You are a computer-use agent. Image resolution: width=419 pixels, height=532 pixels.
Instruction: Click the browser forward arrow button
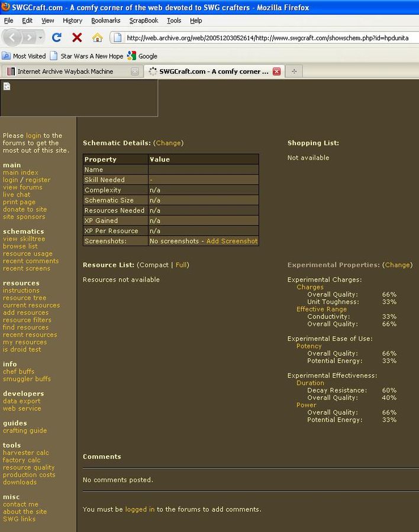(x=30, y=37)
